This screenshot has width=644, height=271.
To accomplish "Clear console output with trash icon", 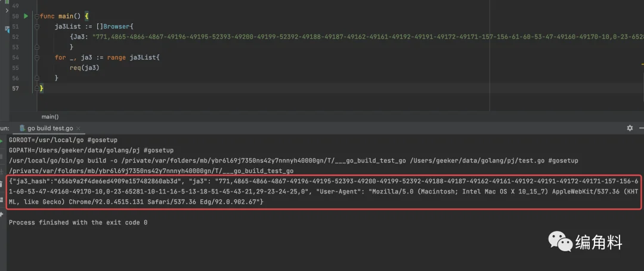I will point(1,183).
